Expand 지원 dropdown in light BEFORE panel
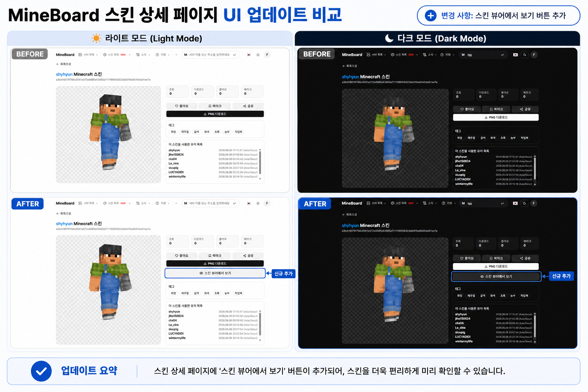The image size is (588, 392). coord(169,55)
